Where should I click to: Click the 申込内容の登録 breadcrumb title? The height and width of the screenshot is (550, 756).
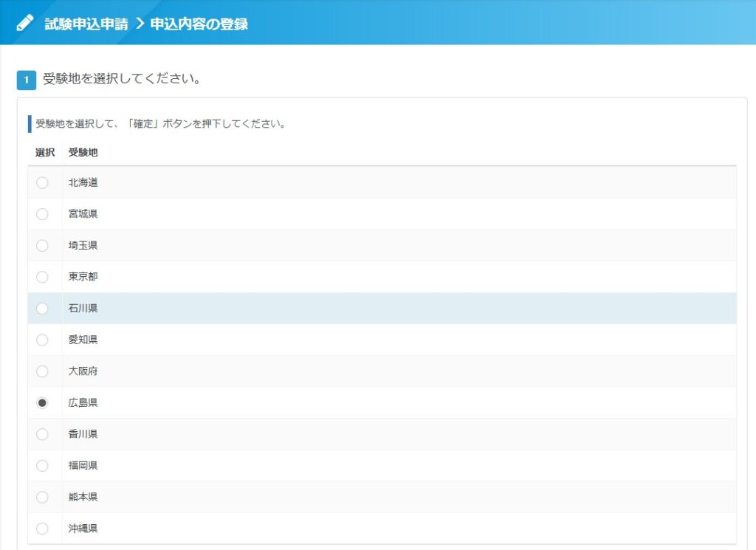point(199,24)
